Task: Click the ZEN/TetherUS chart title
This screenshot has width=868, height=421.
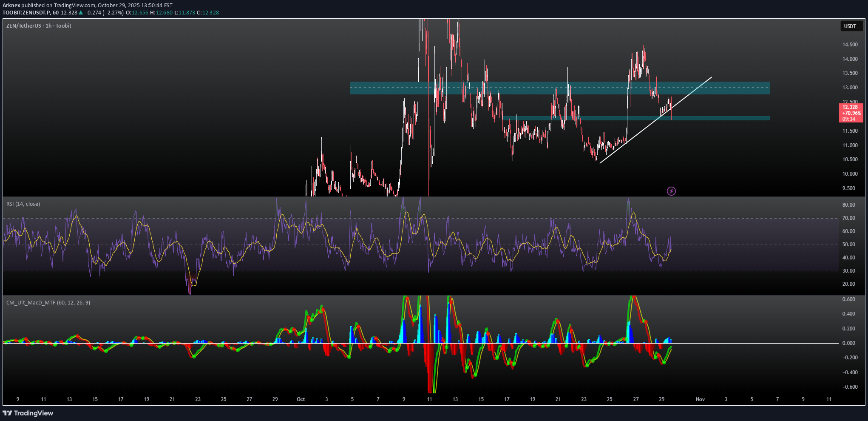Action: pos(38,26)
